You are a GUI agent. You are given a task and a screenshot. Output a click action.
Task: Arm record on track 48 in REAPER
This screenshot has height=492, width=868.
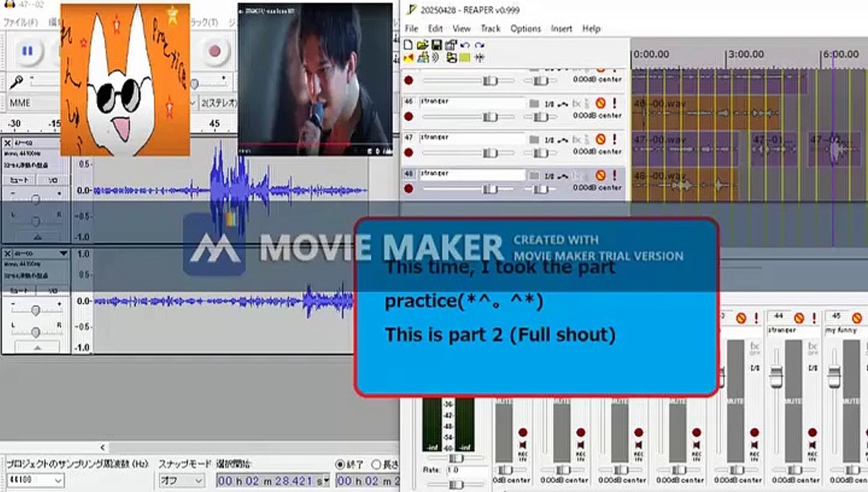click(x=409, y=189)
